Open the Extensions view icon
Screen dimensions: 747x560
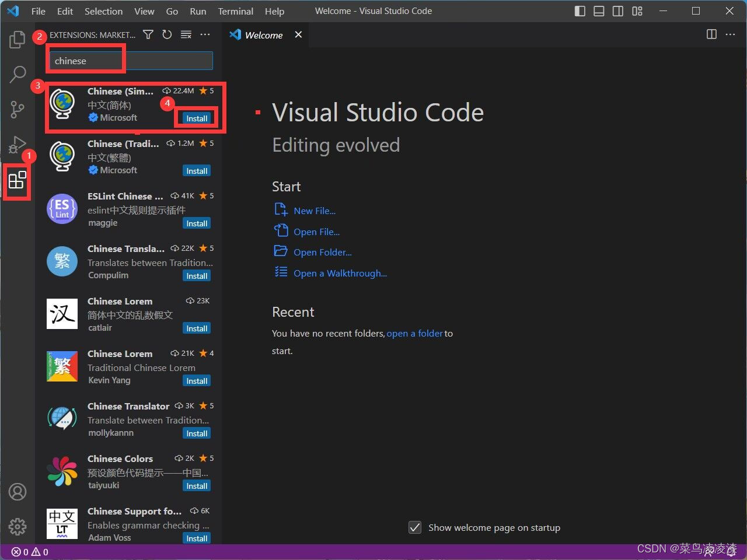18,180
